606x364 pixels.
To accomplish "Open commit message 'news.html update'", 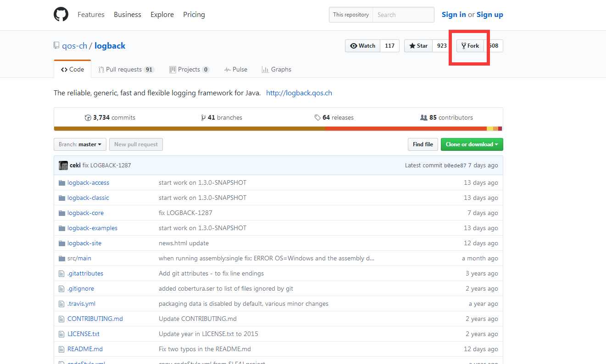I will (183, 243).
